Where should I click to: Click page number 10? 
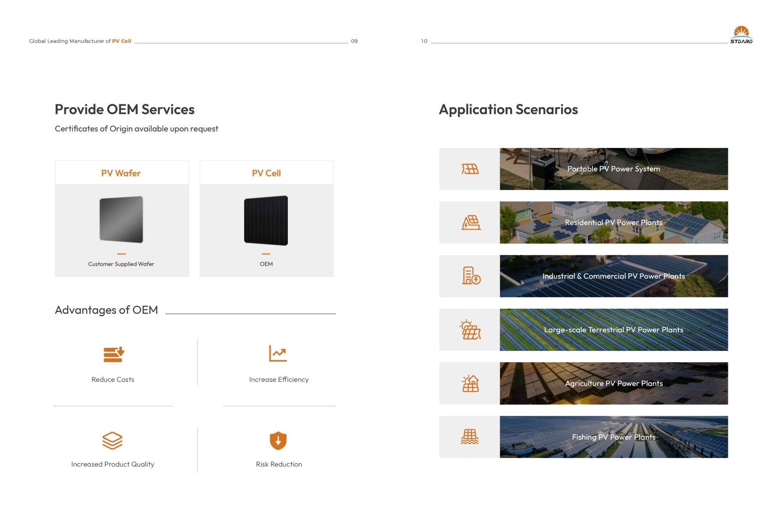pyautogui.click(x=424, y=41)
